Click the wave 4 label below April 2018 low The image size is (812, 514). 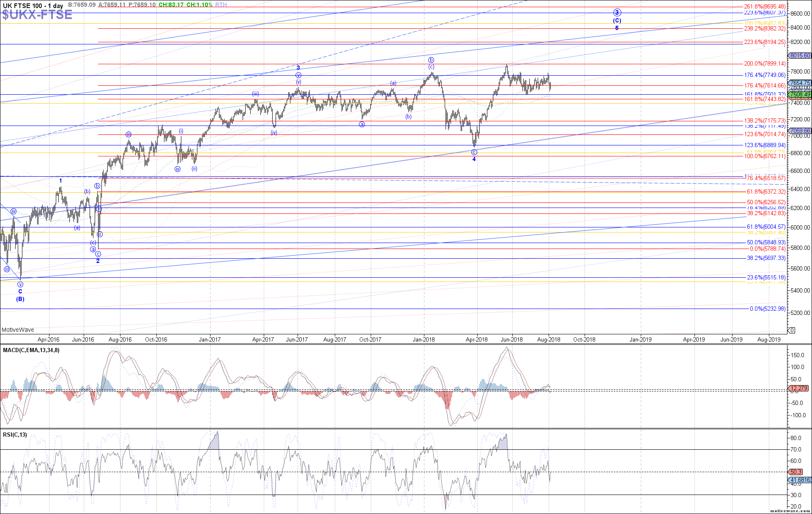474,159
